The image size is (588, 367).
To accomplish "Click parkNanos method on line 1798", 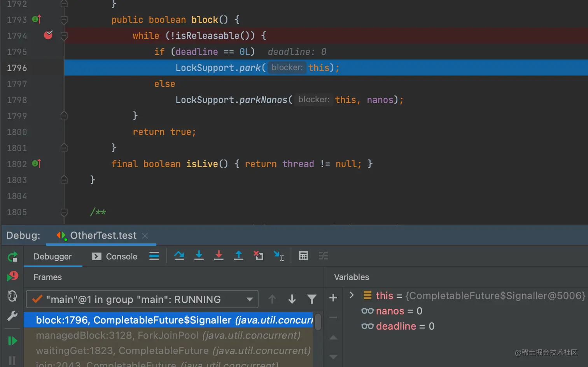I will click(x=263, y=100).
